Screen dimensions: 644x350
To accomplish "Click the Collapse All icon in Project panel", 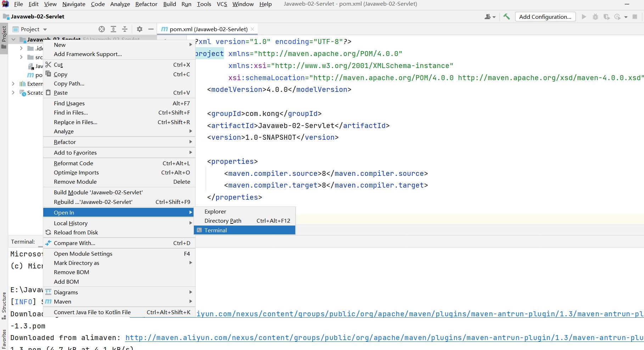I will [125, 29].
